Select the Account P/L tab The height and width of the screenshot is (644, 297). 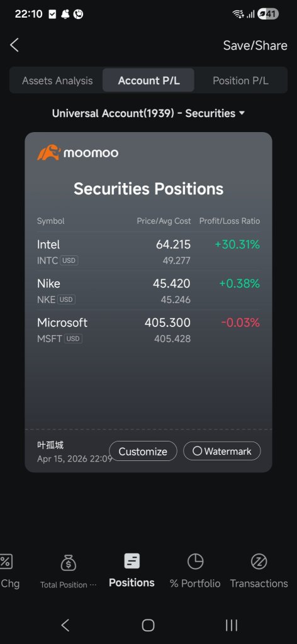pos(148,80)
